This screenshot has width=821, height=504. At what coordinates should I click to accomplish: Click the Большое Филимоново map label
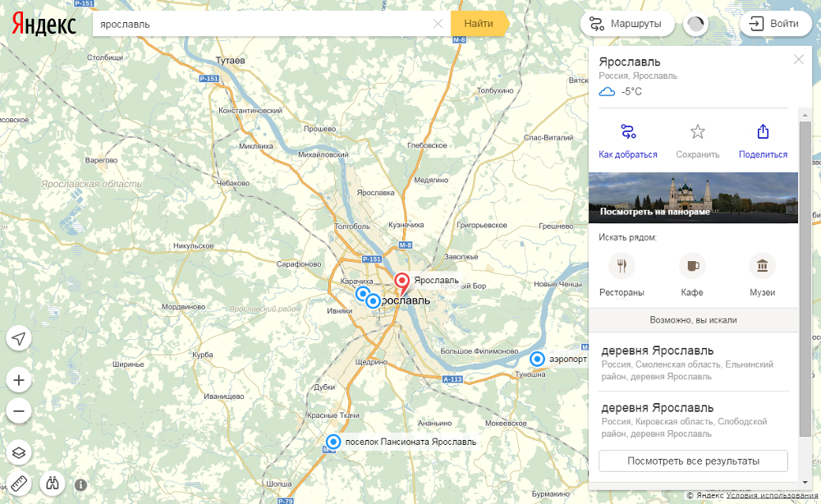click(x=479, y=351)
